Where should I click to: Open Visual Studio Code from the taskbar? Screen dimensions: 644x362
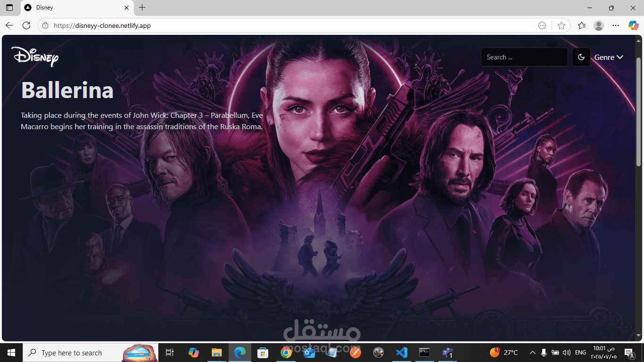401,353
